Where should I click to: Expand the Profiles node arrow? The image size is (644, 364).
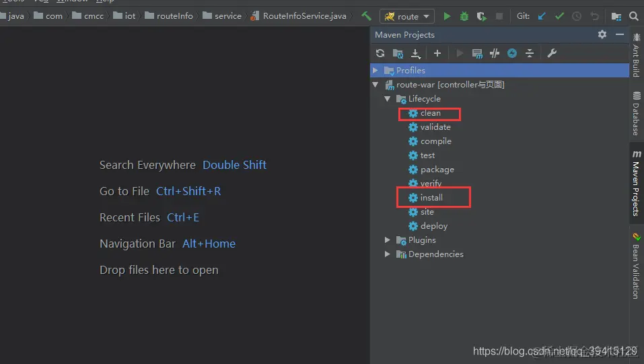[375, 70]
